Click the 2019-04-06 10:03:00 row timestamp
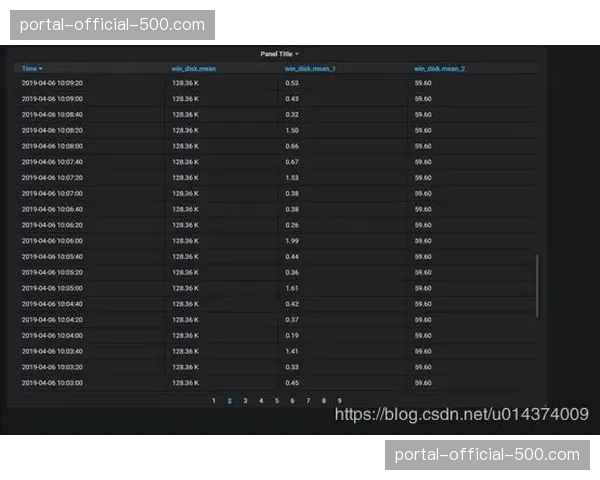Image resolution: width=600 pixels, height=480 pixels. 52,383
